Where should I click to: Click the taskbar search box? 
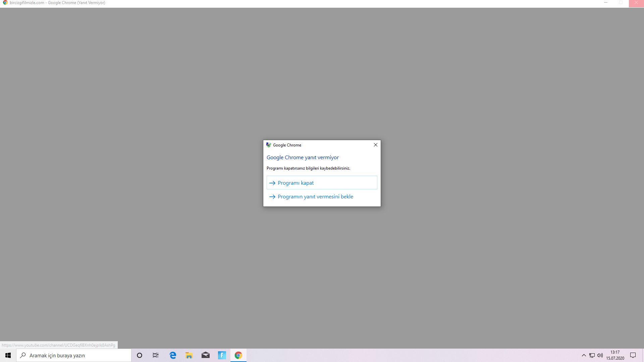(74, 355)
